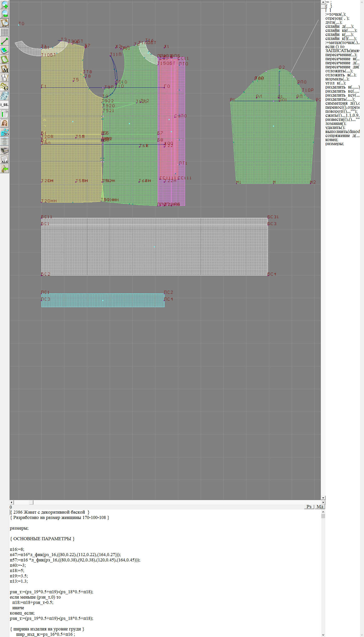Click the green table spreadsheet icon
This screenshot has width=364, height=637.
(x=5, y=114)
